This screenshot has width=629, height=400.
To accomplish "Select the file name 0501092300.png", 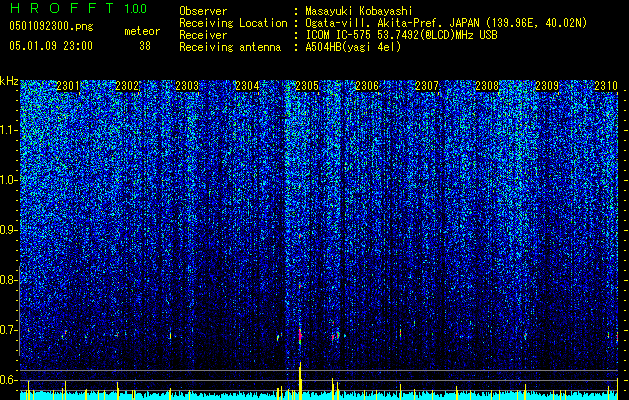I will click(x=51, y=27).
